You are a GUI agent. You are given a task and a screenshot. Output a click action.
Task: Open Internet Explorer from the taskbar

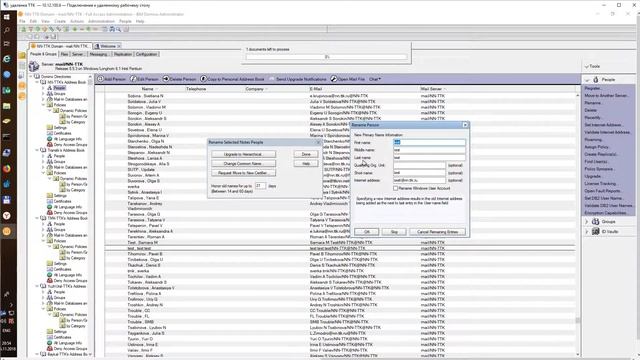[x=7, y=59]
